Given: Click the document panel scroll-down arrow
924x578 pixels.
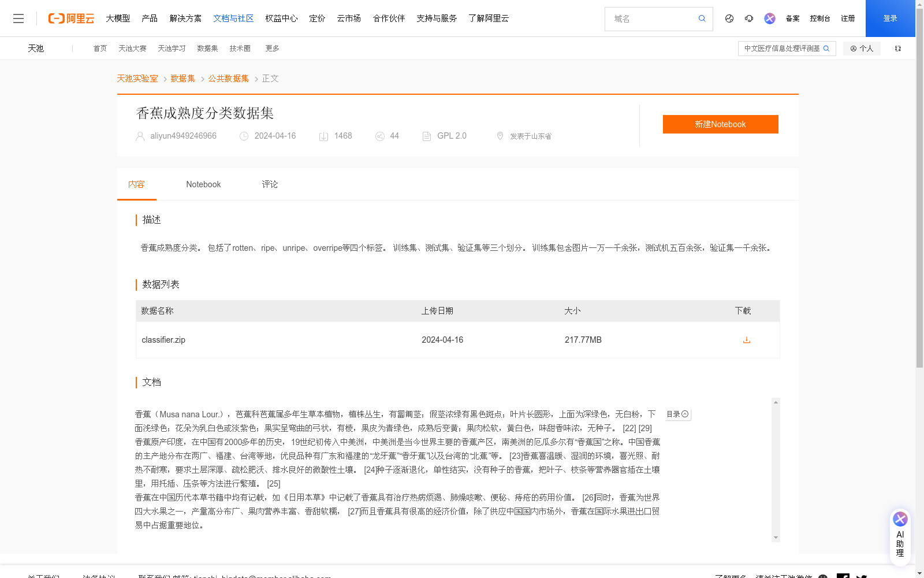Looking at the screenshot, I should [x=776, y=538].
